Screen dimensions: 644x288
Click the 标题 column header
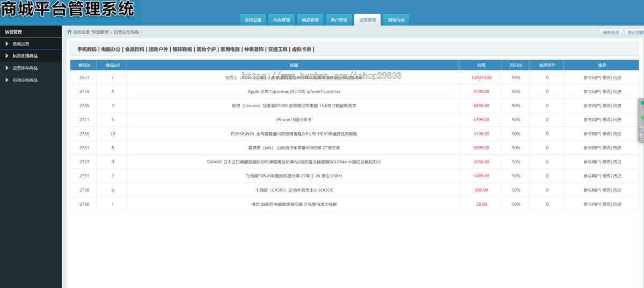click(294, 65)
